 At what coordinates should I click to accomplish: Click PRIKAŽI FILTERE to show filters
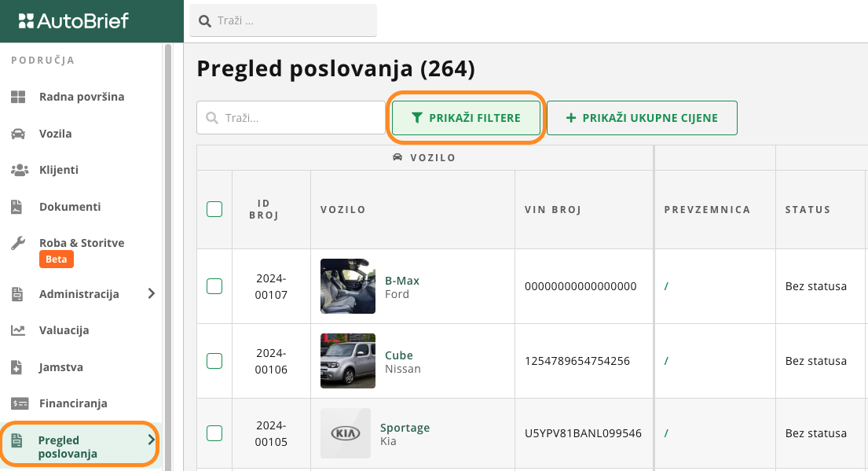coord(467,118)
